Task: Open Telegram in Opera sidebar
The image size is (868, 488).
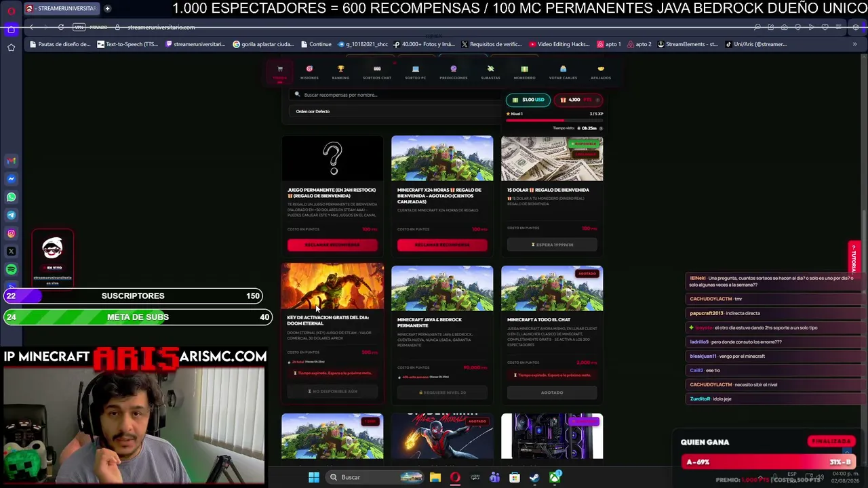Action: (x=11, y=215)
